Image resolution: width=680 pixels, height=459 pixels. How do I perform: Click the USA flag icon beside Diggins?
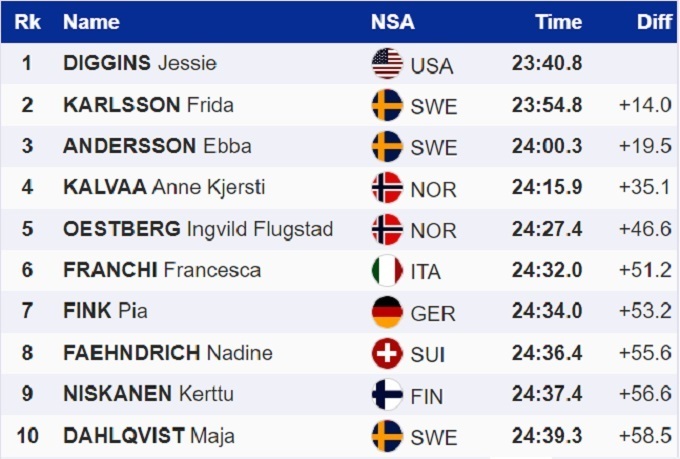coord(386,64)
